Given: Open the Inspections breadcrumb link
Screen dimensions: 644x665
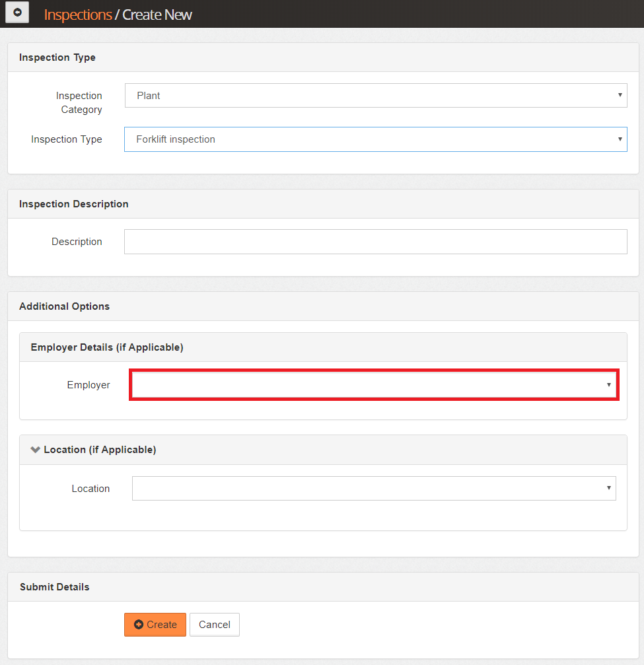Looking at the screenshot, I should (77, 15).
